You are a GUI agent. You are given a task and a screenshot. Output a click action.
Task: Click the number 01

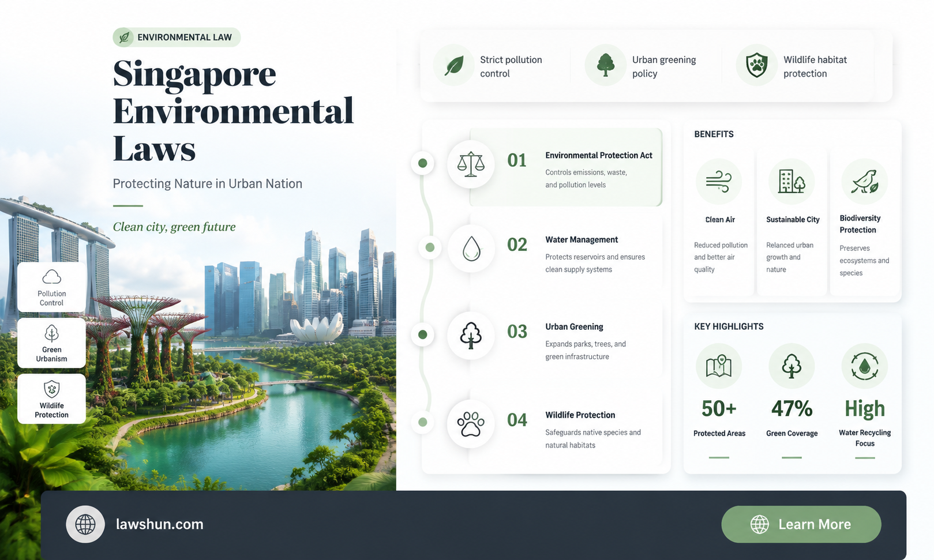[x=517, y=160]
